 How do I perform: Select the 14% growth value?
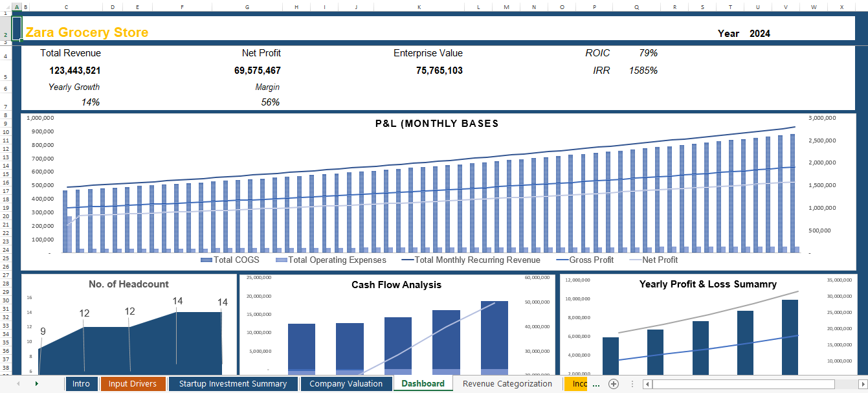click(91, 102)
